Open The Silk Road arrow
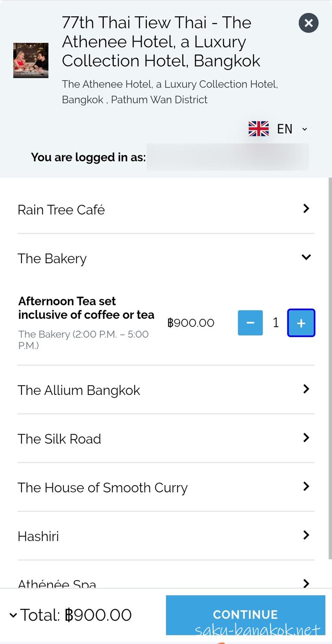This screenshot has width=332, height=644. pyautogui.click(x=306, y=437)
